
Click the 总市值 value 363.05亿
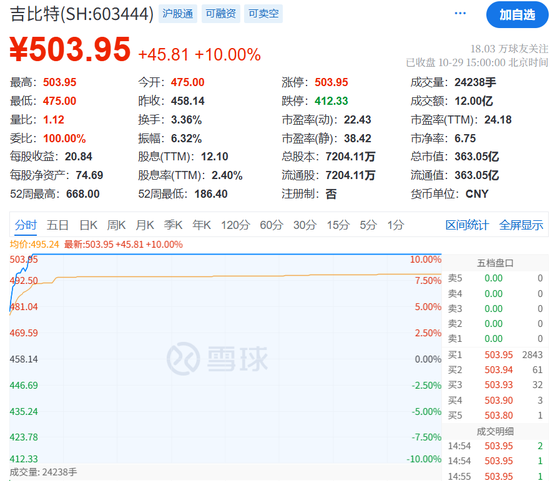coord(477,156)
